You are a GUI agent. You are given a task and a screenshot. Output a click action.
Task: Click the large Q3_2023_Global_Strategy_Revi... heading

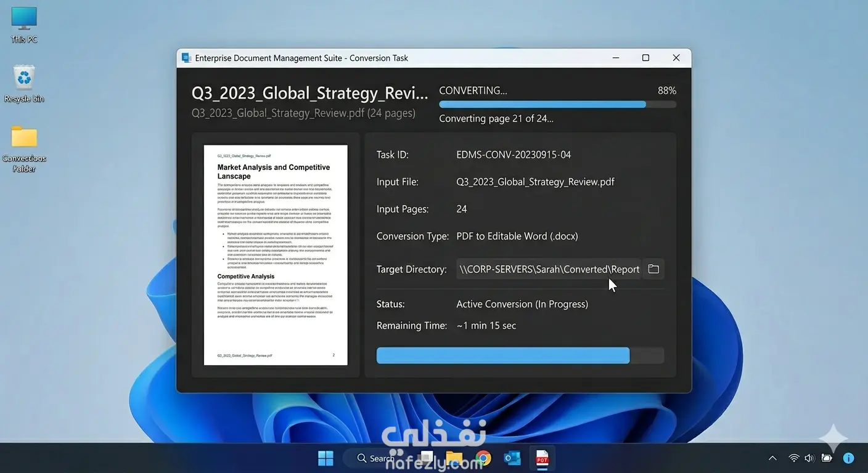tap(309, 93)
